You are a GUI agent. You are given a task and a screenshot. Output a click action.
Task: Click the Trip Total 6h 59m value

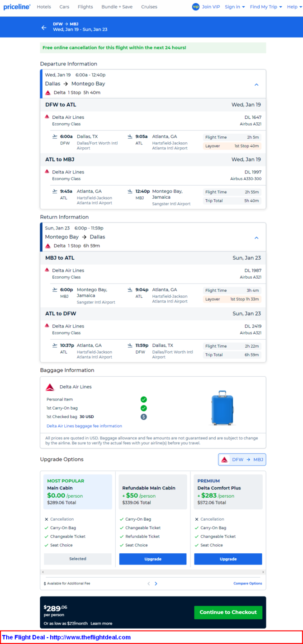click(x=252, y=355)
